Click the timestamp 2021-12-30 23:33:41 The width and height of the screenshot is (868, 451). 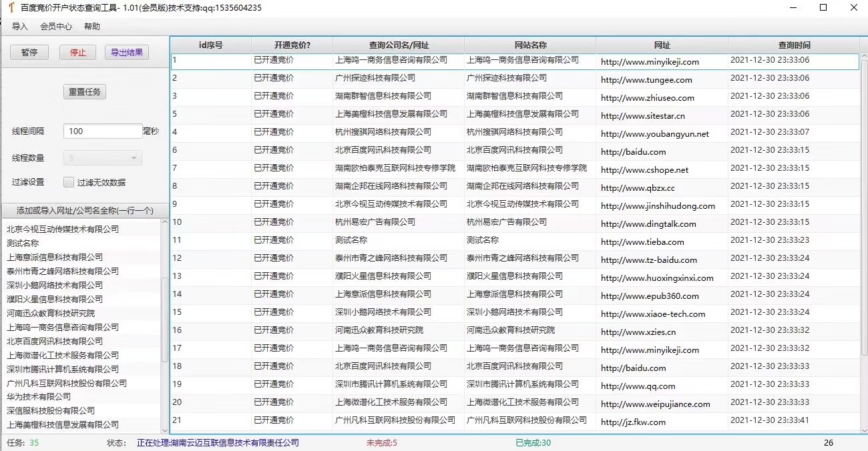(770, 420)
